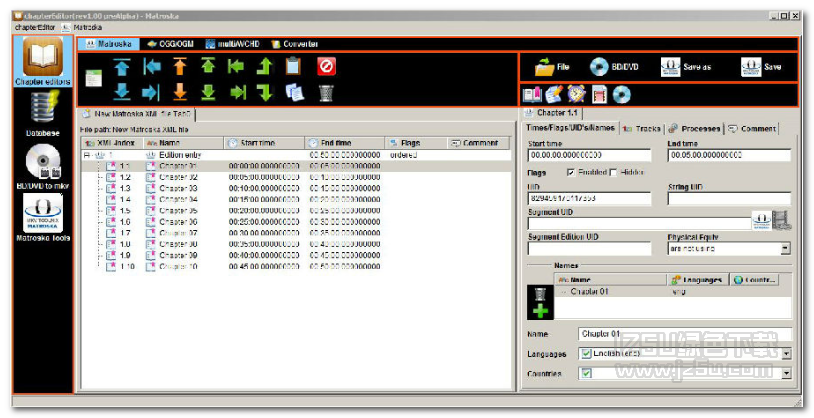Paste using the clipboard icon

(x=293, y=66)
